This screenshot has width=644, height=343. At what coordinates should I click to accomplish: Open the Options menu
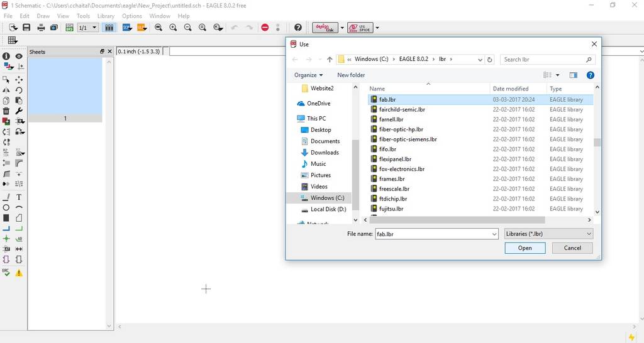coord(132,16)
